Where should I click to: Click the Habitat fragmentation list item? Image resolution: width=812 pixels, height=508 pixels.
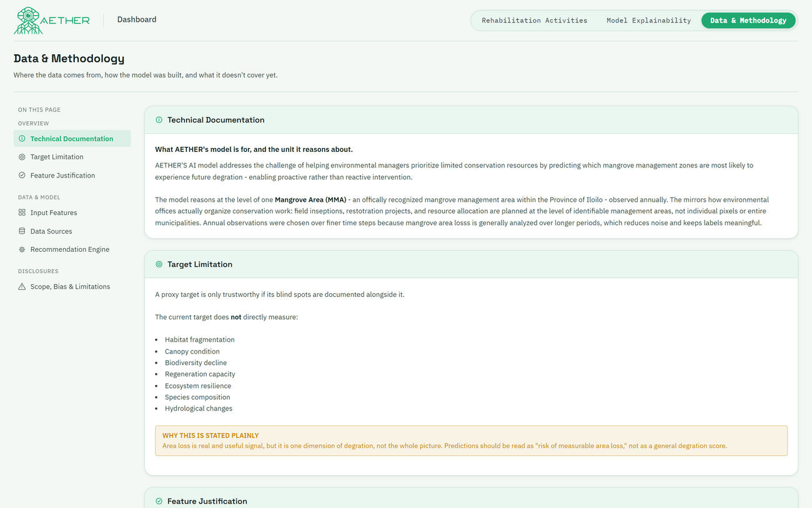click(200, 340)
